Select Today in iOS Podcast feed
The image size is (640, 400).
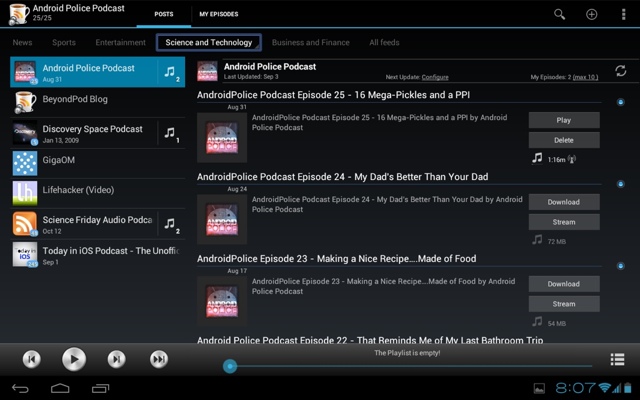pyautogui.click(x=98, y=255)
